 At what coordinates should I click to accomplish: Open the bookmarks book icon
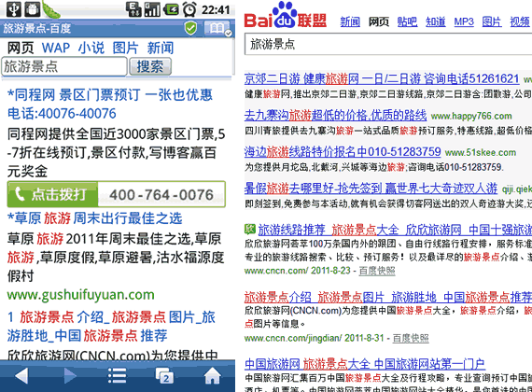tap(217, 28)
